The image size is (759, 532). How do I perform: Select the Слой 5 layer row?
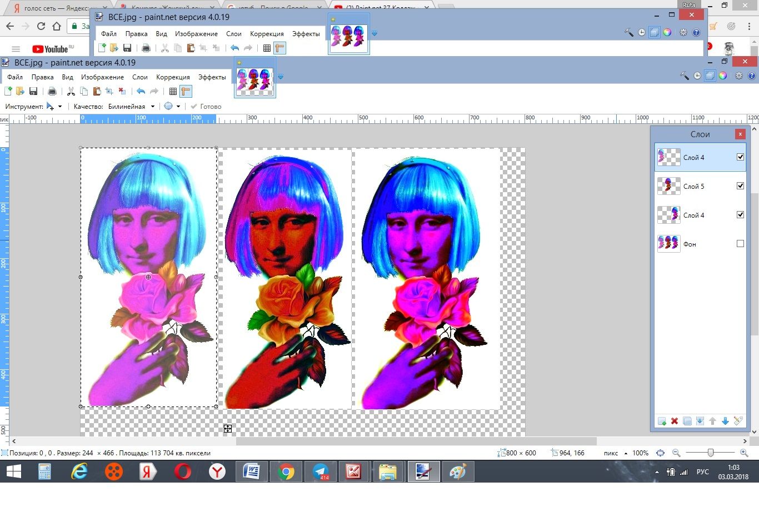[700, 186]
